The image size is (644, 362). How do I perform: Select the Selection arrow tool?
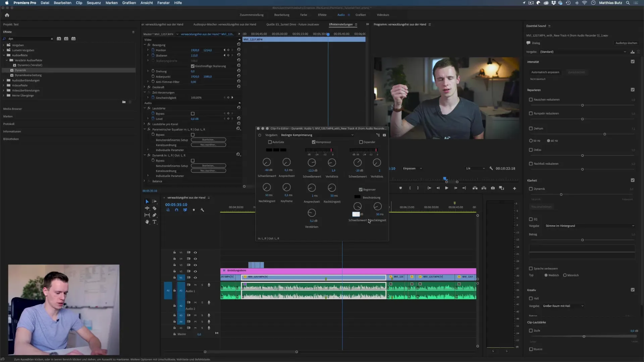click(147, 201)
